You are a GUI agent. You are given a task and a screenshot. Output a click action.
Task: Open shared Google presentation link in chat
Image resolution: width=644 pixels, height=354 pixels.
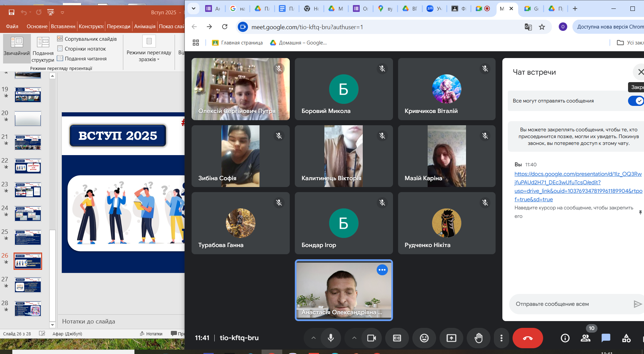[578, 187]
